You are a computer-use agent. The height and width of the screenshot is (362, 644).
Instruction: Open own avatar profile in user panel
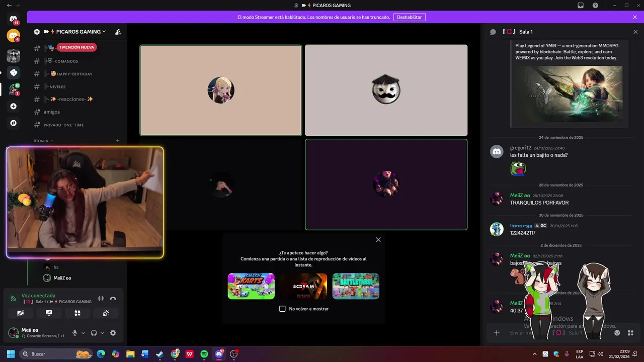pos(14,333)
